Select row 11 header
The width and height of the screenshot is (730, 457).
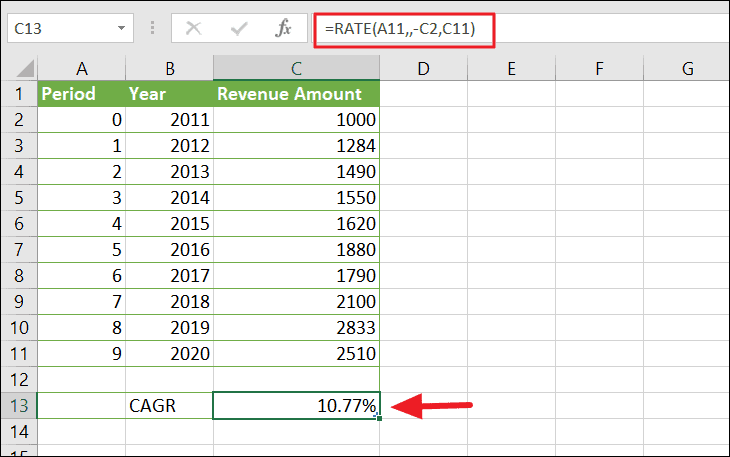[19, 354]
